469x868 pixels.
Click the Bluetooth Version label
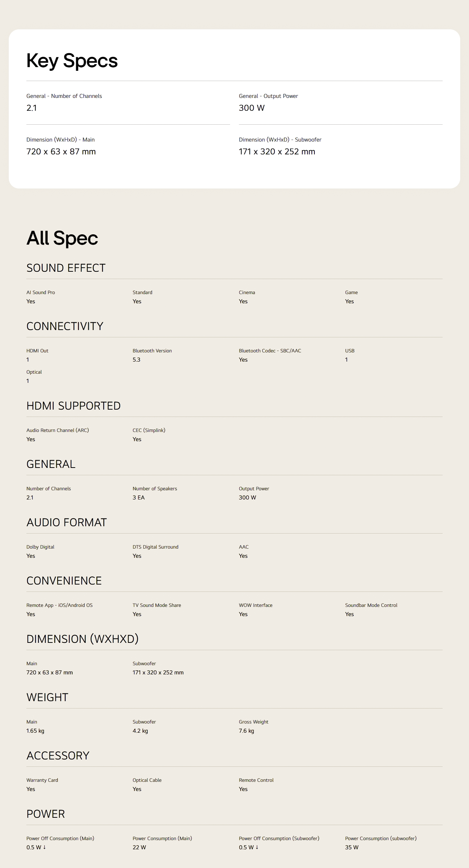coord(152,351)
